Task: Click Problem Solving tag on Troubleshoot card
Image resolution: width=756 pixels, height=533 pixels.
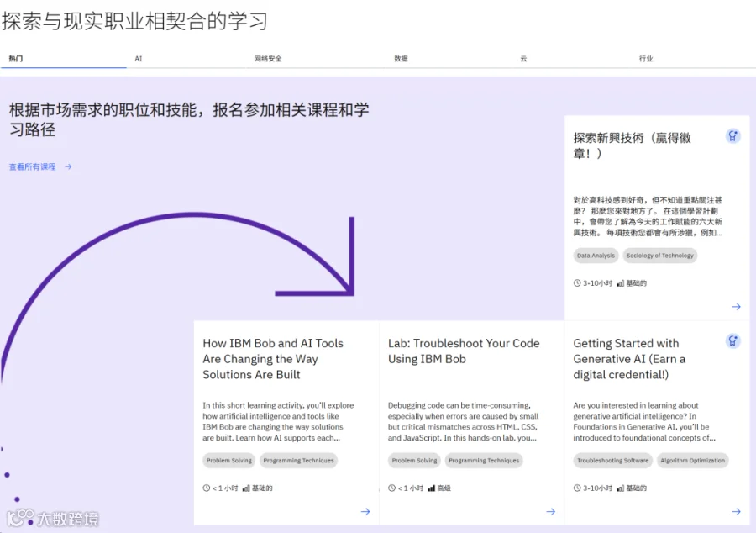Action: point(414,461)
